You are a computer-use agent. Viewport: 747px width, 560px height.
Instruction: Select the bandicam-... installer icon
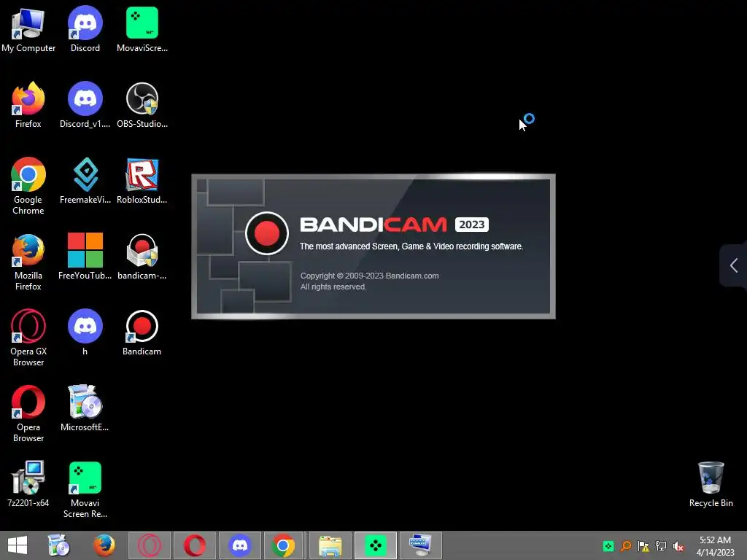tap(142, 257)
